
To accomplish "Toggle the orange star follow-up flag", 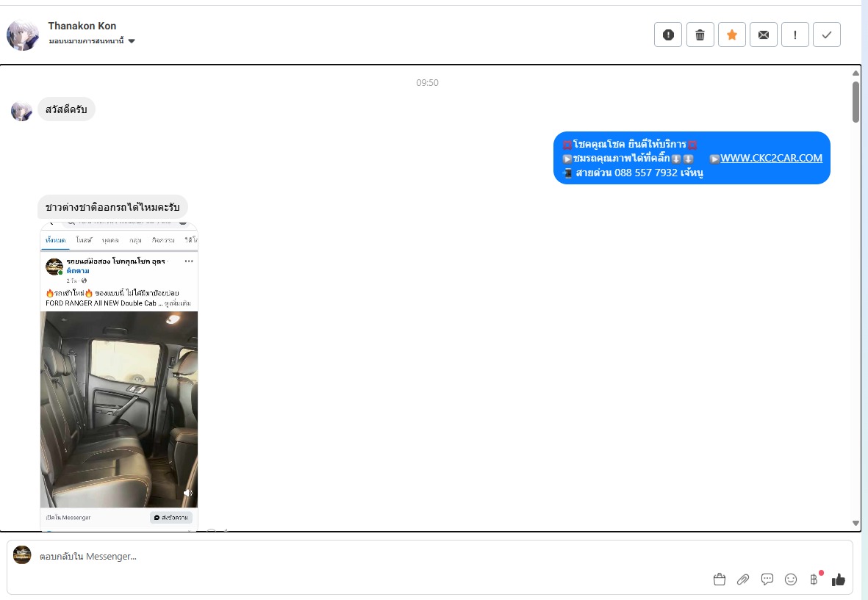I will (x=732, y=35).
